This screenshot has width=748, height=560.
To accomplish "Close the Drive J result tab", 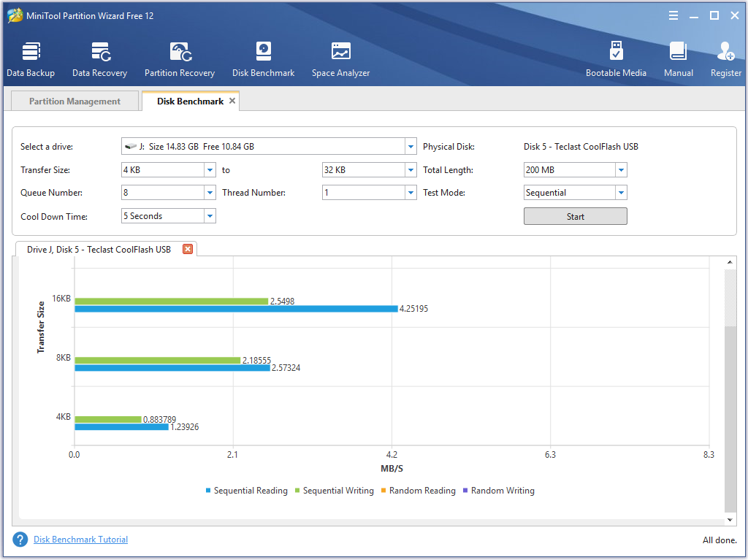I will (188, 249).
